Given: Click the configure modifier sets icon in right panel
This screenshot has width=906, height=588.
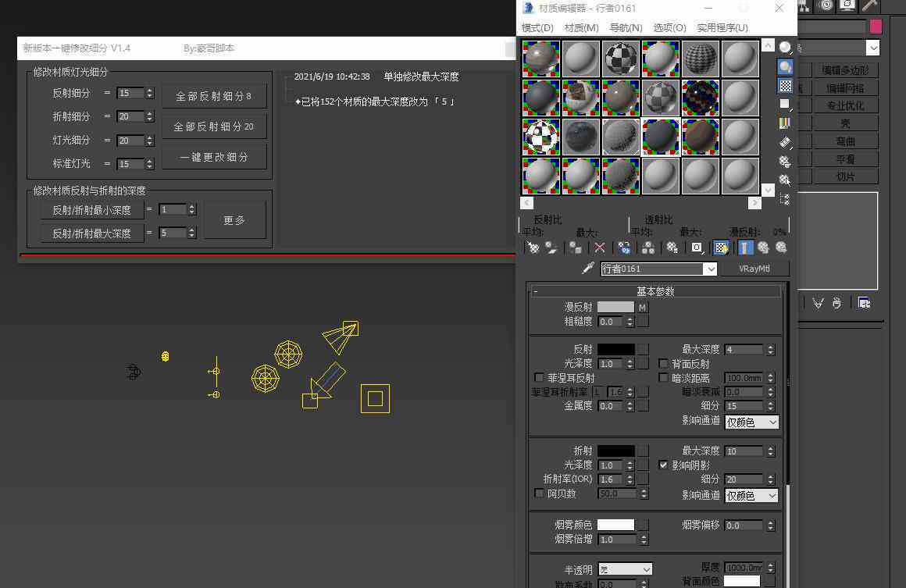Looking at the screenshot, I should click(x=865, y=303).
